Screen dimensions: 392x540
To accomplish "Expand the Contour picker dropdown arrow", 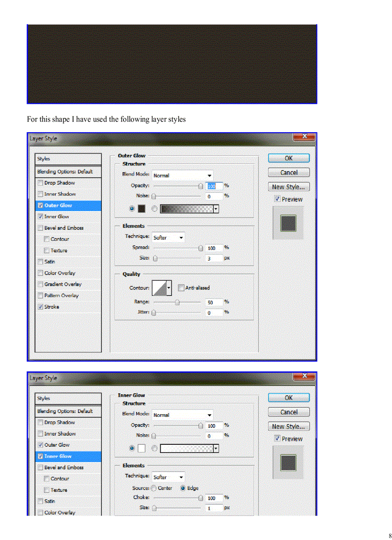I will (x=169, y=288).
